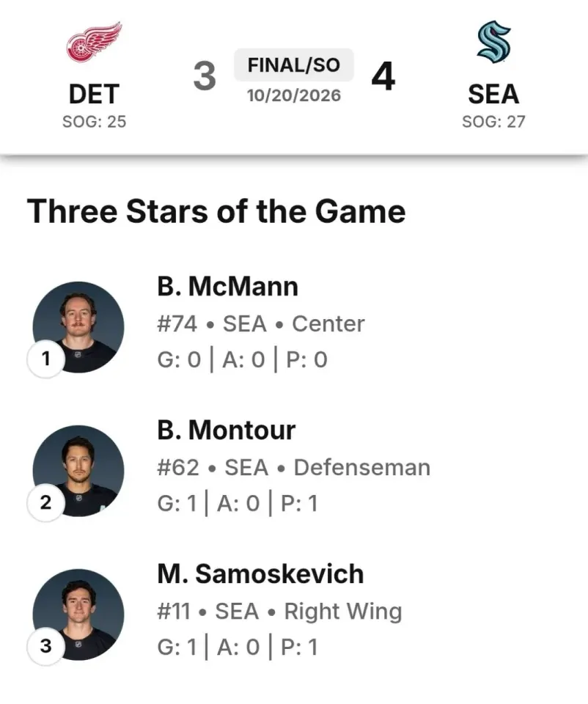
Task: Tap the Detroit Red Wings logo
Action: pyautogui.click(x=95, y=42)
